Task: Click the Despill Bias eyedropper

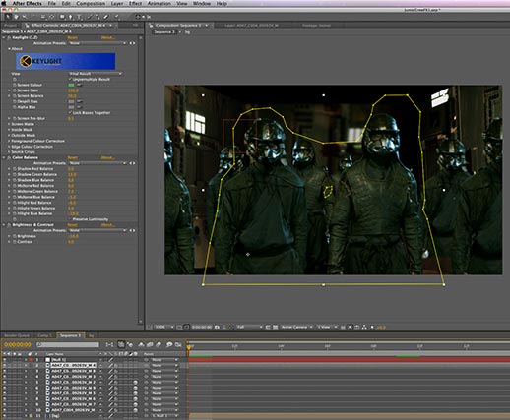Action: point(79,101)
